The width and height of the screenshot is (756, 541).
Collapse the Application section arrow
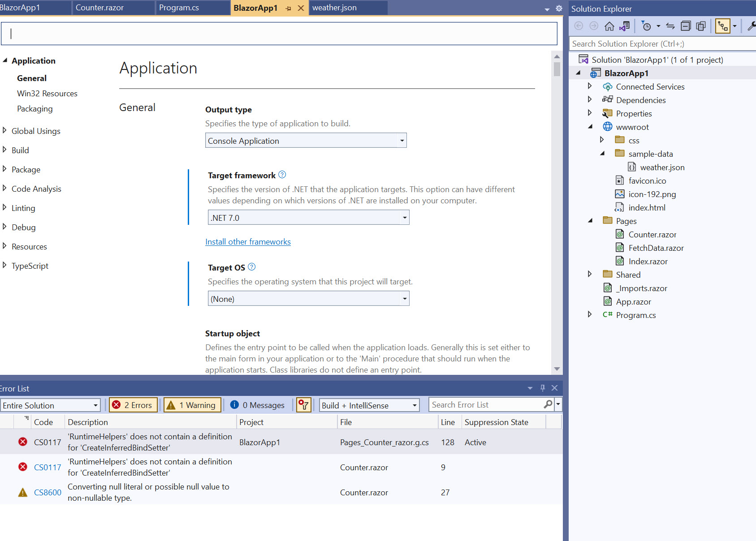tap(5, 60)
